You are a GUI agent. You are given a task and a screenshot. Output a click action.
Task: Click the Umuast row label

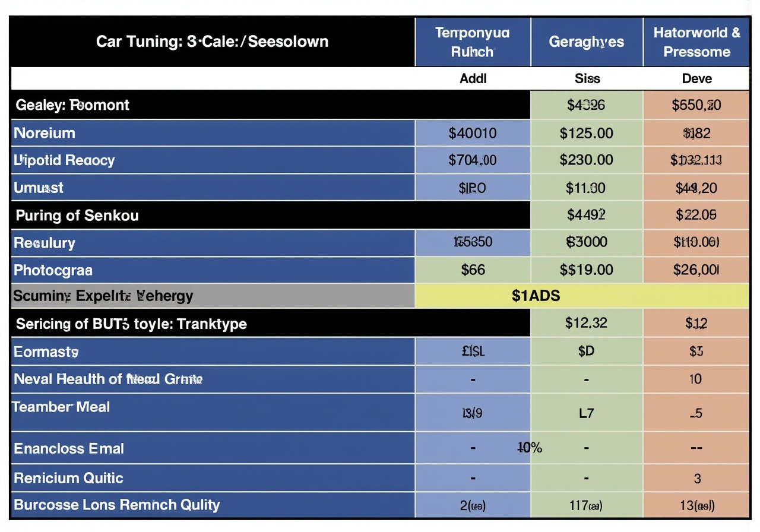click(39, 188)
